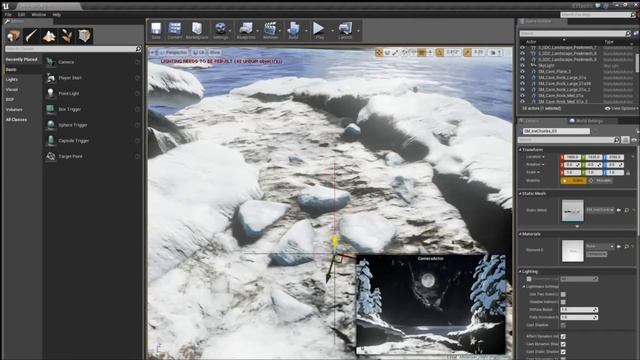Open the Settings toolbar icon
The height and width of the screenshot is (360, 640).
coord(220,29)
